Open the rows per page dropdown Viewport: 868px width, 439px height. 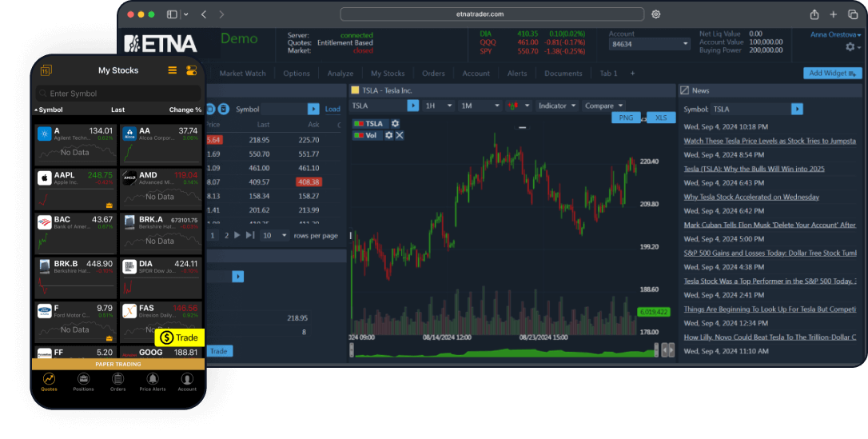coord(275,235)
